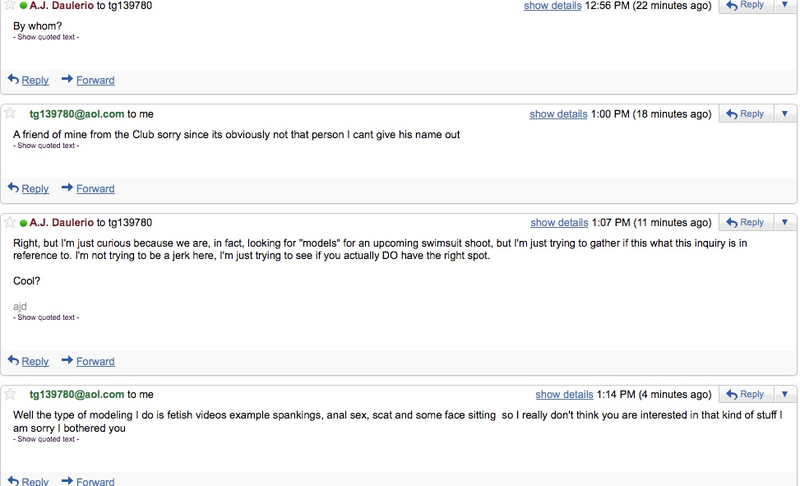800x486 pixels.
Task: Click reply arrow icon below "A friend of mine" message
Action: point(13,188)
